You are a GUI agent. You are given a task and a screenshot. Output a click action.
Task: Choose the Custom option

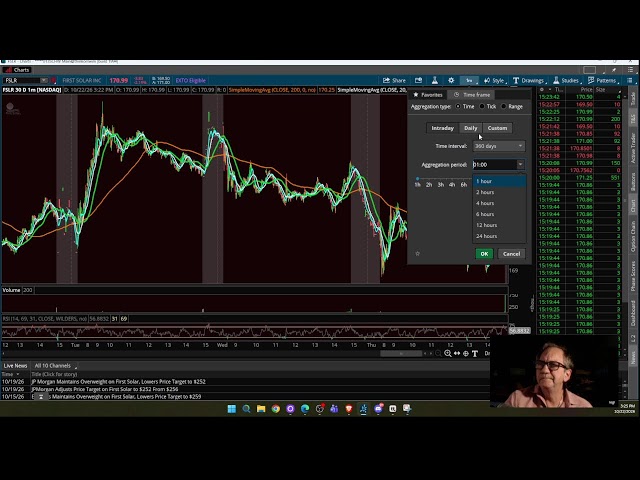pyautogui.click(x=497, y=128)
